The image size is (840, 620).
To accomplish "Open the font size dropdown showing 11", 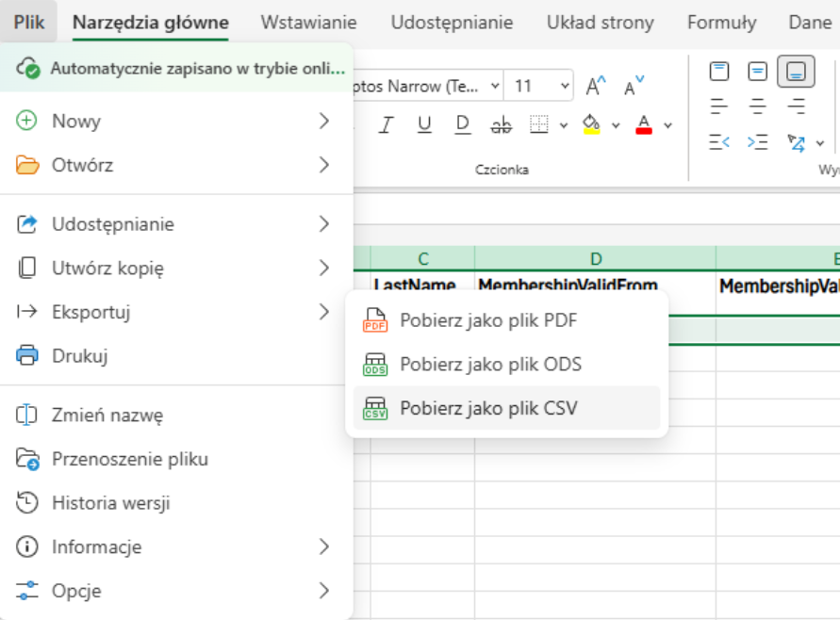I will point(565,87).
